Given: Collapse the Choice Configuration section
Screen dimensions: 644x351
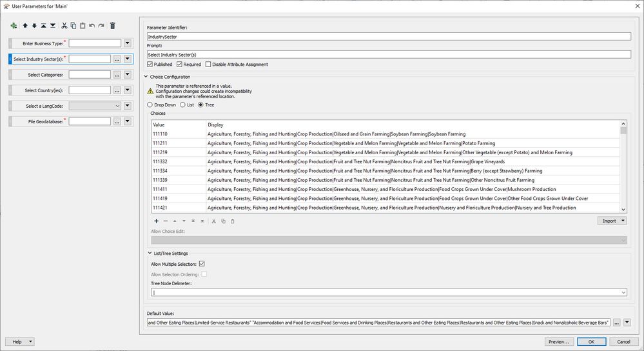Looking at the screenshot, I should coord(146,76).
